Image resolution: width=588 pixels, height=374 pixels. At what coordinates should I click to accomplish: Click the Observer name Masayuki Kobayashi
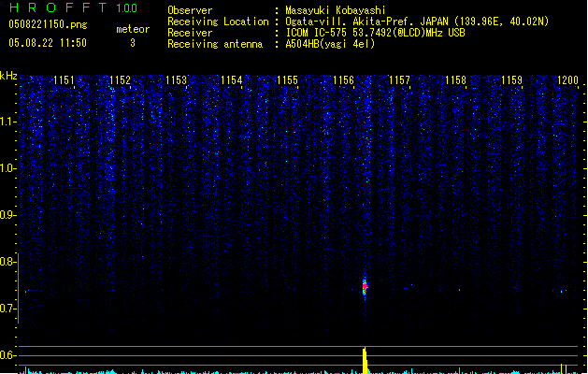click(x=336, y=10)
